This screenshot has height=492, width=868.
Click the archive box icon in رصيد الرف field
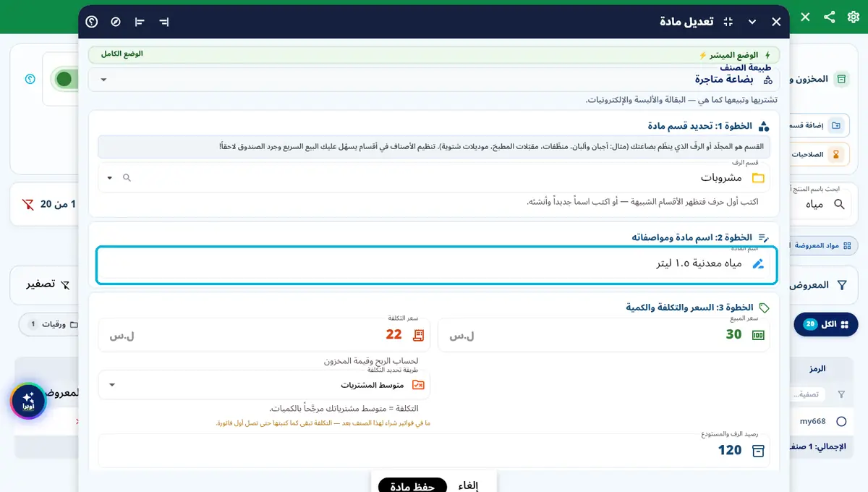[x=758, y=451]
